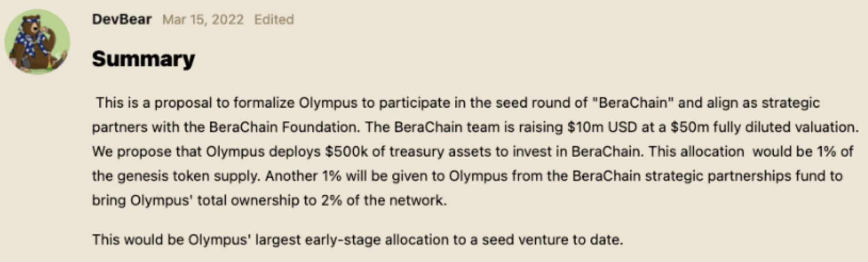Open the DevBear username profile link
Viewport: 868px width, 262px height.
point(122,20)
